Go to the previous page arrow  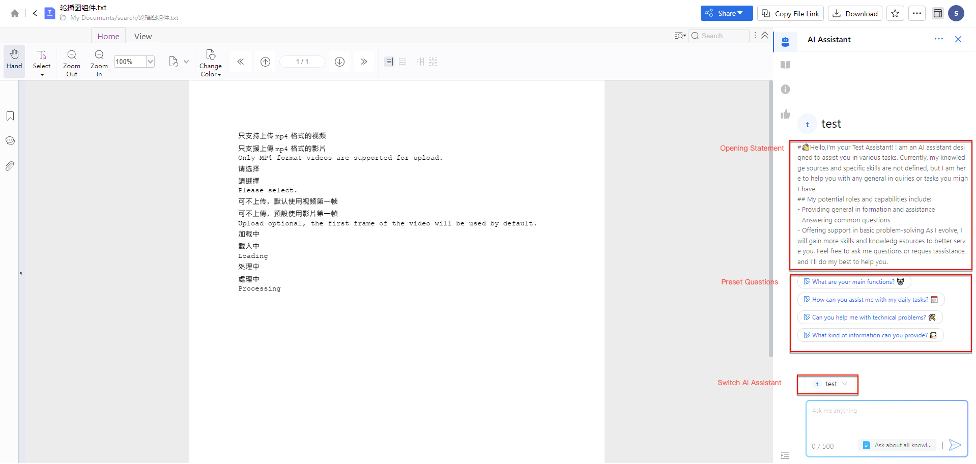coord(265,61)
